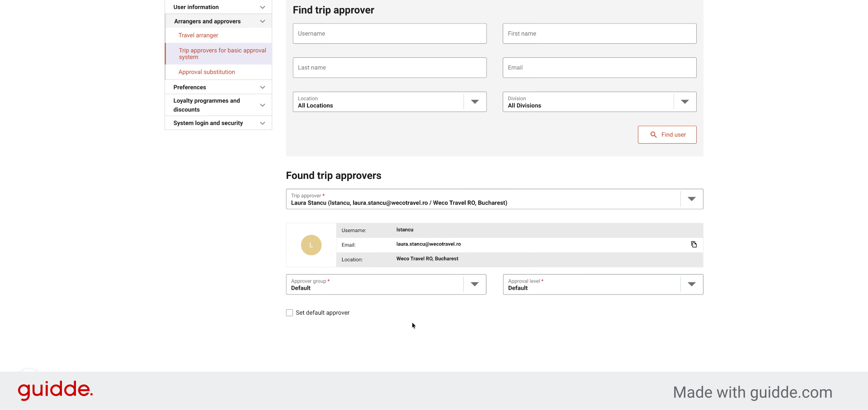
Task: Click the guidde logo
Action: pyautogui.click(x=55, y=390)
